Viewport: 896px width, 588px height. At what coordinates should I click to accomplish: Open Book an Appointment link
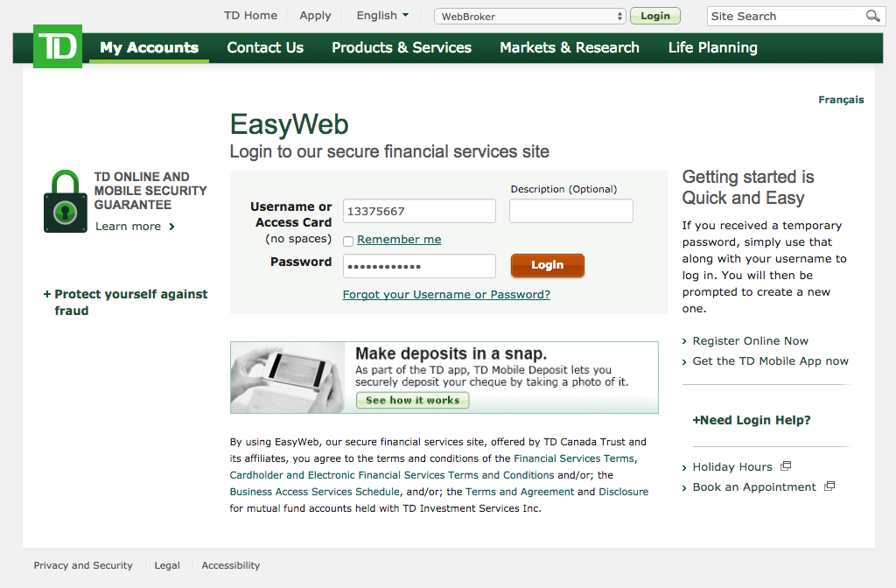coord(754,486)
